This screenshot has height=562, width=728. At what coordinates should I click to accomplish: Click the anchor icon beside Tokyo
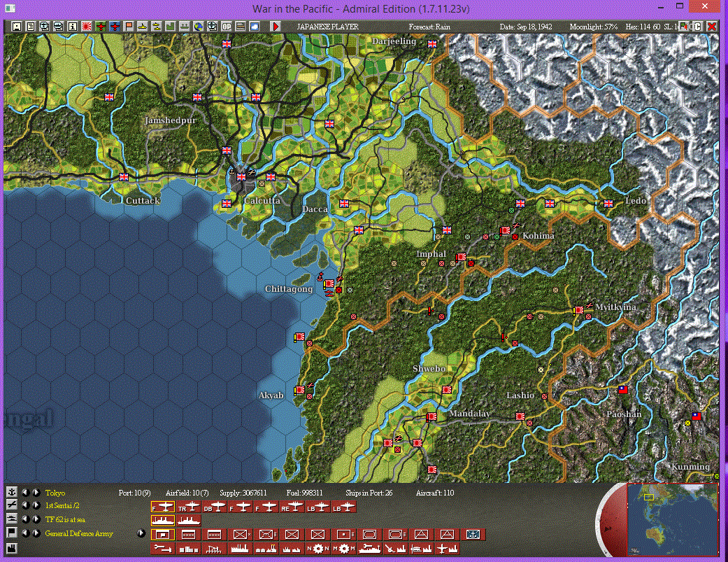12,492
